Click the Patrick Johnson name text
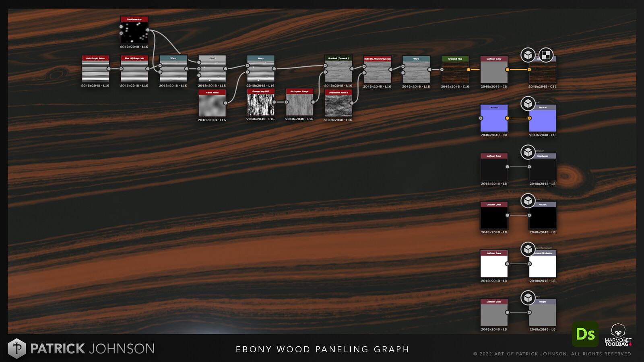Viewport: 644px width, 362px height. click(93, 348)
